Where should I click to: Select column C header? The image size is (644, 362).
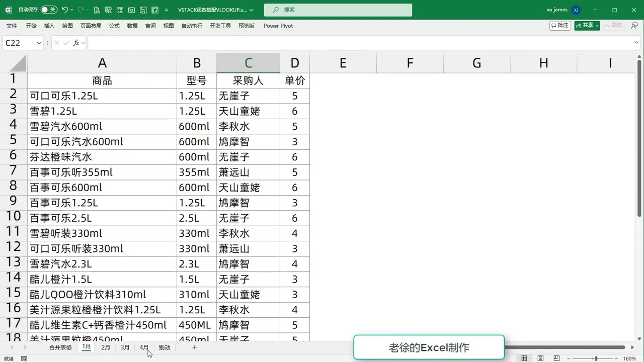249,63
